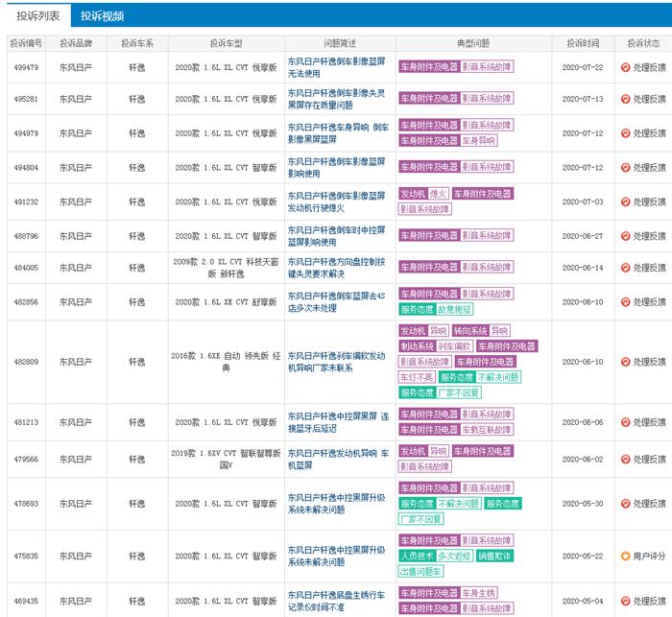Click model 2016款 1.6XE 自动 领先版 经典
Viewport: 672px width, 617px height.
coord(226,362)
